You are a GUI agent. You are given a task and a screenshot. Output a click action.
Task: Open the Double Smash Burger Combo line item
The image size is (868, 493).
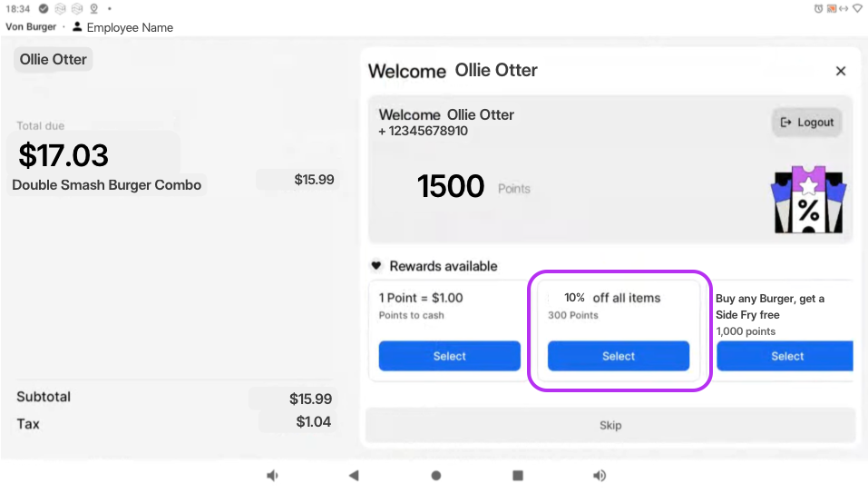108,185
